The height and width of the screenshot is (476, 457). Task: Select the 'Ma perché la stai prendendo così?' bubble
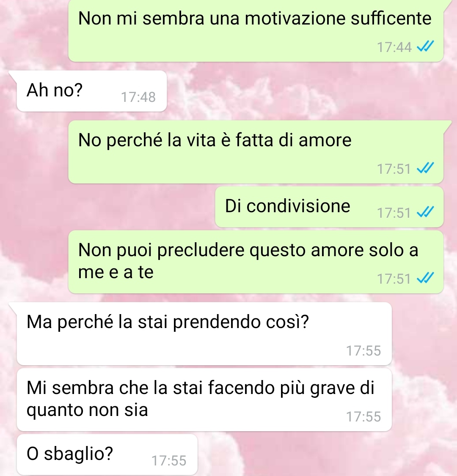click(204, 334)
